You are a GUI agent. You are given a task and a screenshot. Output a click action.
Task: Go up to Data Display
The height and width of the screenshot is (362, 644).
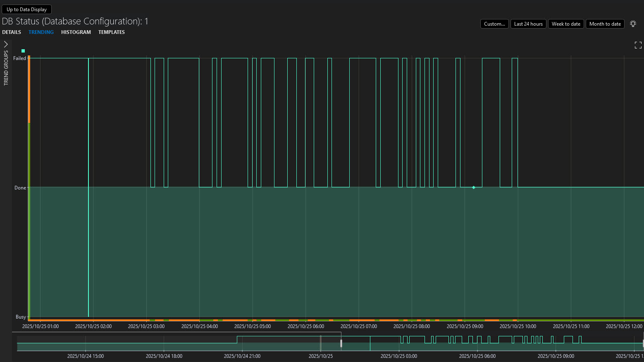(27, 10)
